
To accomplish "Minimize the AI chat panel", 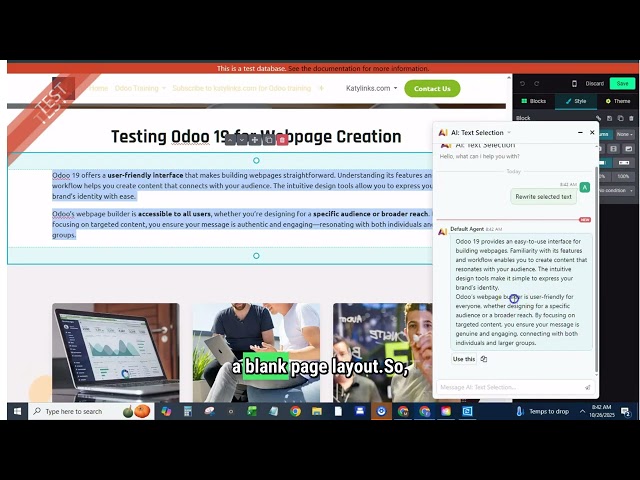I will tap(580, 133).
